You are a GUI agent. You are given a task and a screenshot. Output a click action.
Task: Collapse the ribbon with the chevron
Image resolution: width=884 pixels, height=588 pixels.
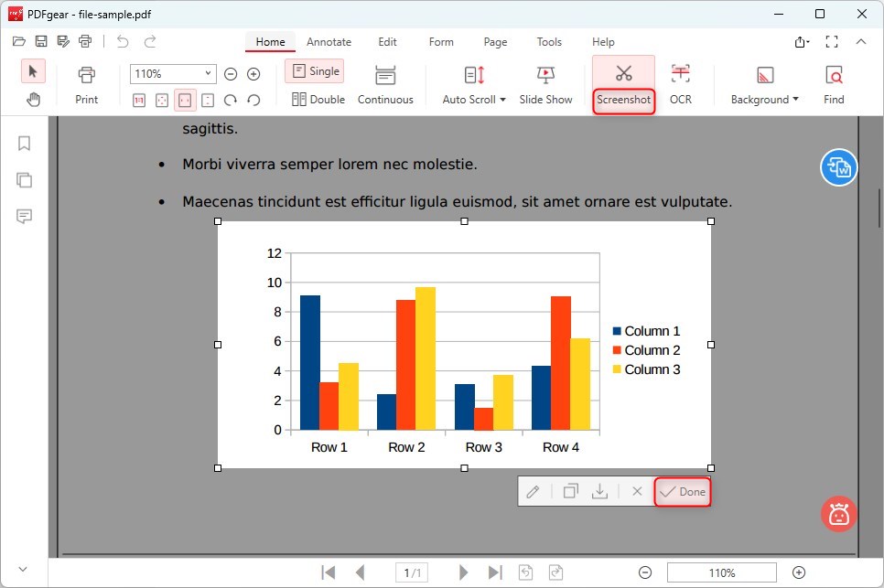coord(861,41)
